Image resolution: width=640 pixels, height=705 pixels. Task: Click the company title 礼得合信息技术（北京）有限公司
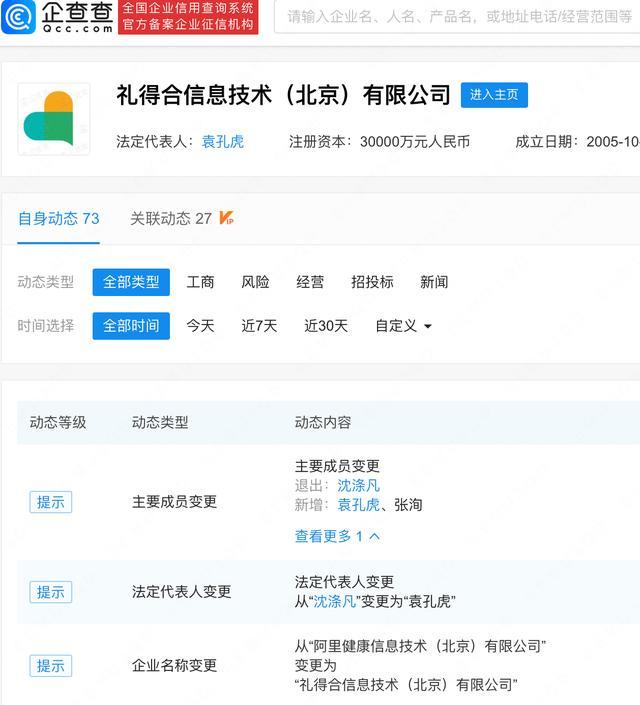(283, 95)
